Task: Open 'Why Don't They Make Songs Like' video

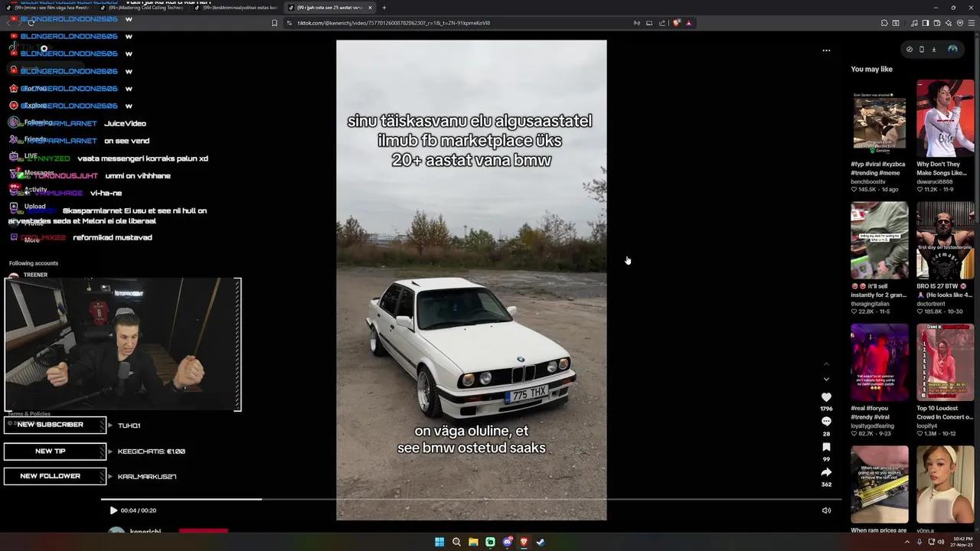Action: point(946,118)
